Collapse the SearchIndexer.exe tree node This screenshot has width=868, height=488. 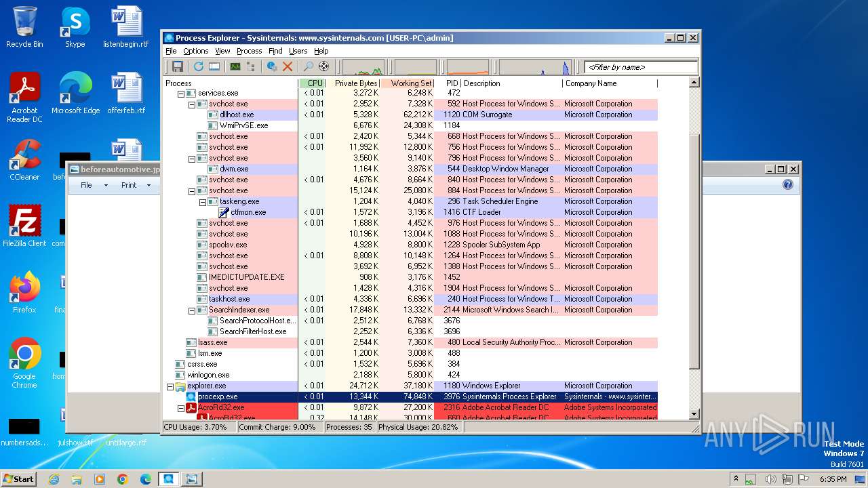click(191, 310)
